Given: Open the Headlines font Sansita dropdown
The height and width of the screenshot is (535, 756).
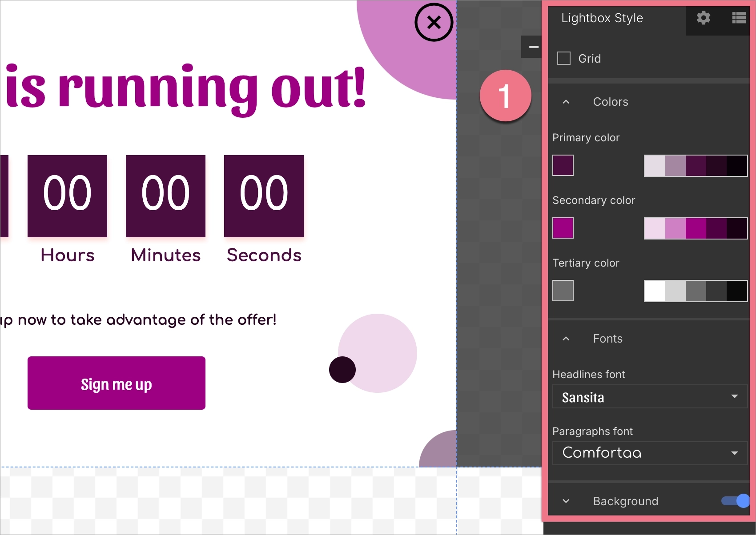Looking at the screenshot, I should tap(650, 397).
